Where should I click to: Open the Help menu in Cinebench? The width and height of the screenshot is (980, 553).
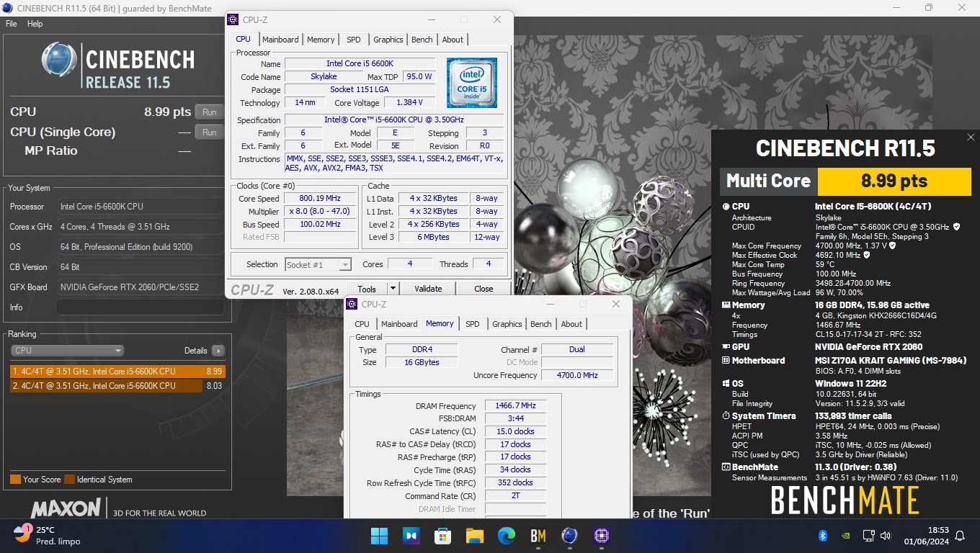point(35,24)
